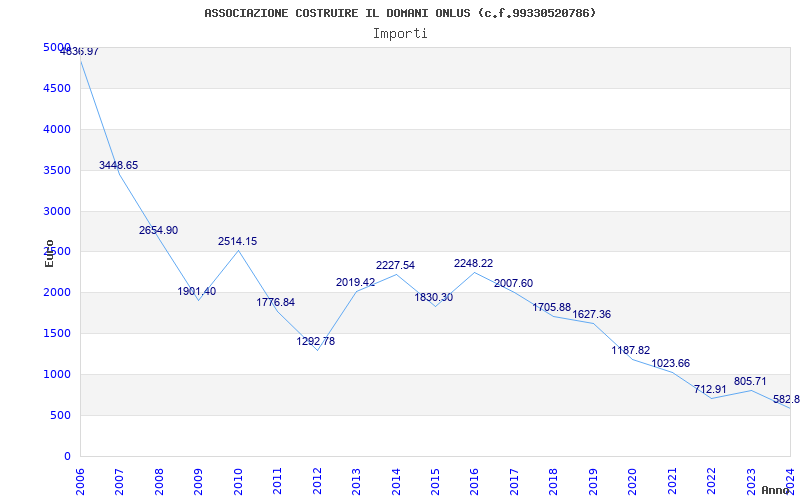
Task: Click the y-axis value 500
Action: pyautogui.click(x=60, y=415)
